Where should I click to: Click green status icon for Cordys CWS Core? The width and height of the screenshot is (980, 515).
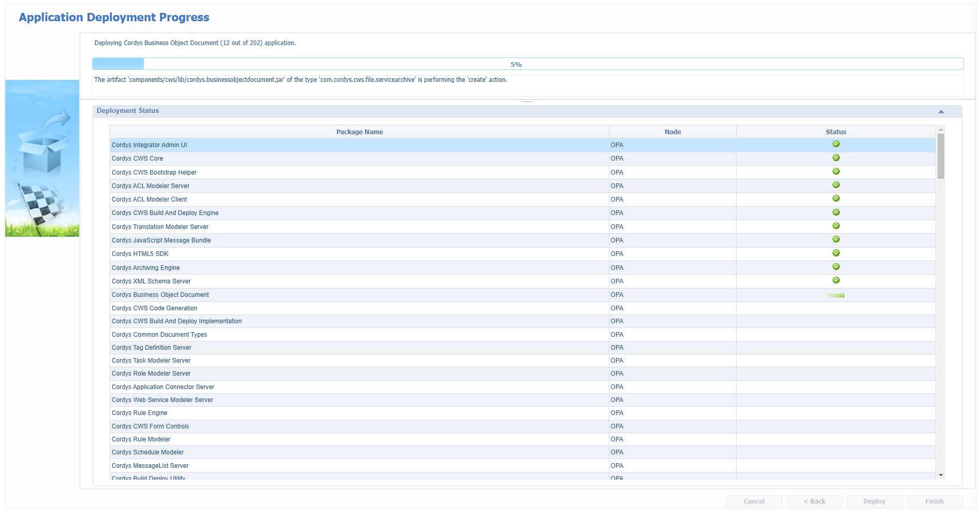(x=836, y=158)
